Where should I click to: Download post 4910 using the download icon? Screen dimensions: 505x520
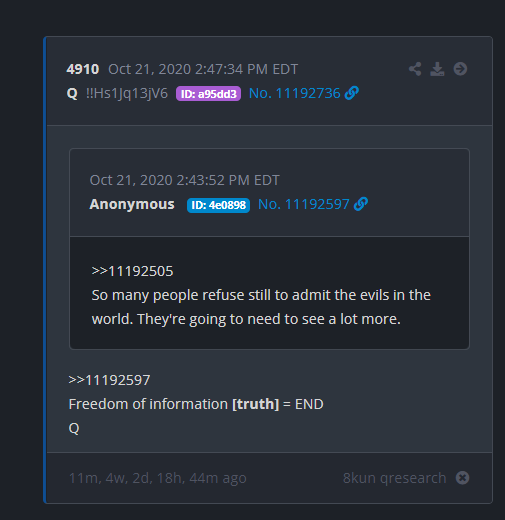tap(437, 69)
